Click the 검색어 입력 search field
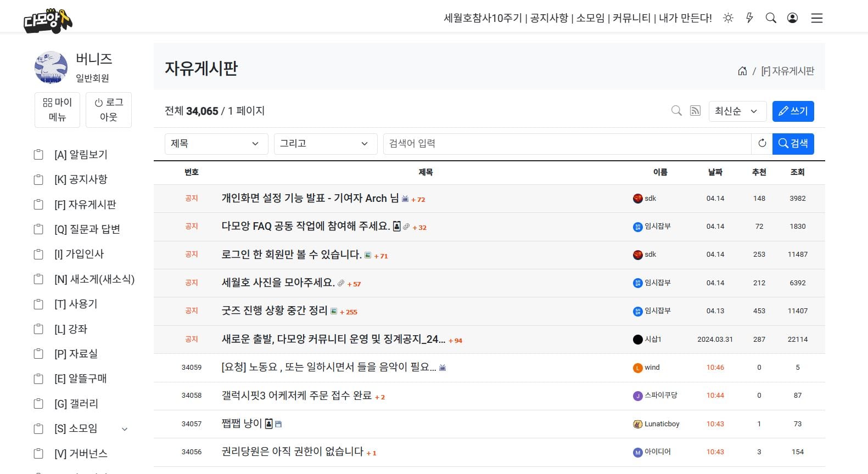Image resolution: width=868 pixels, height=474 pixels. 567,143
